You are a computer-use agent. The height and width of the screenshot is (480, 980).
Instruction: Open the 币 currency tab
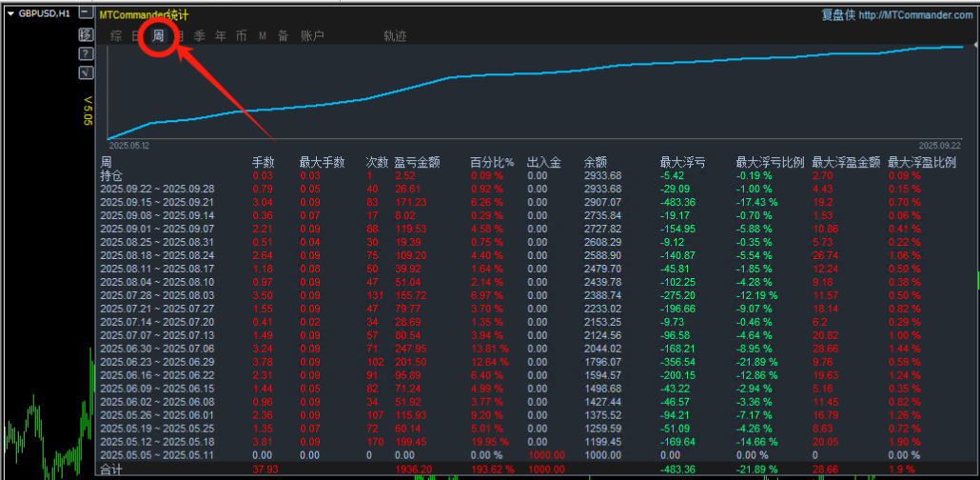[242, 36]
